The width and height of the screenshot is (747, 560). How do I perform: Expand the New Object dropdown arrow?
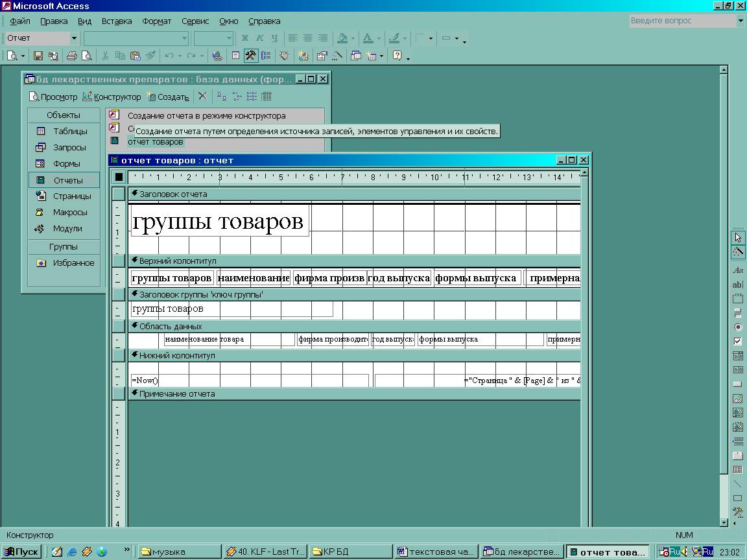tap(381, 56)
